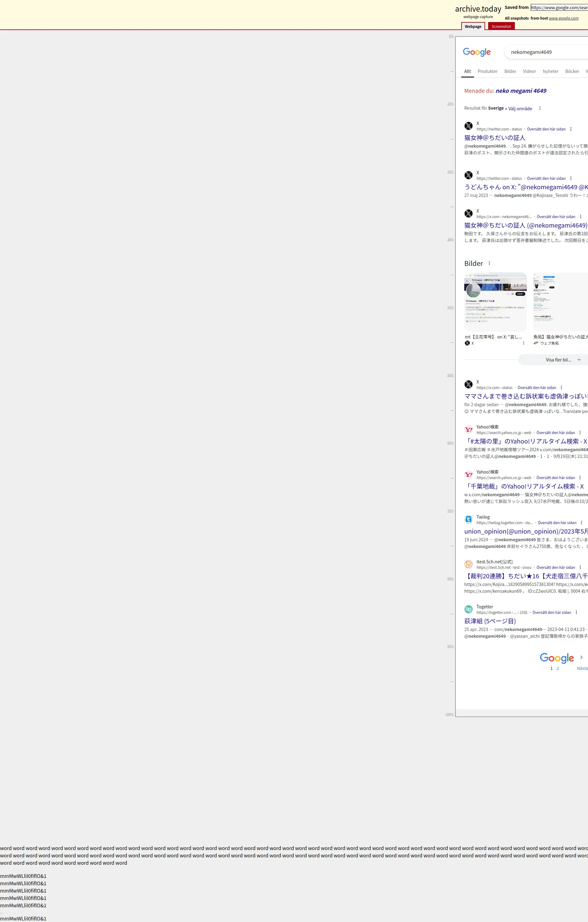Click the neko megami 4649 suggestion

(x=521, y=91)
